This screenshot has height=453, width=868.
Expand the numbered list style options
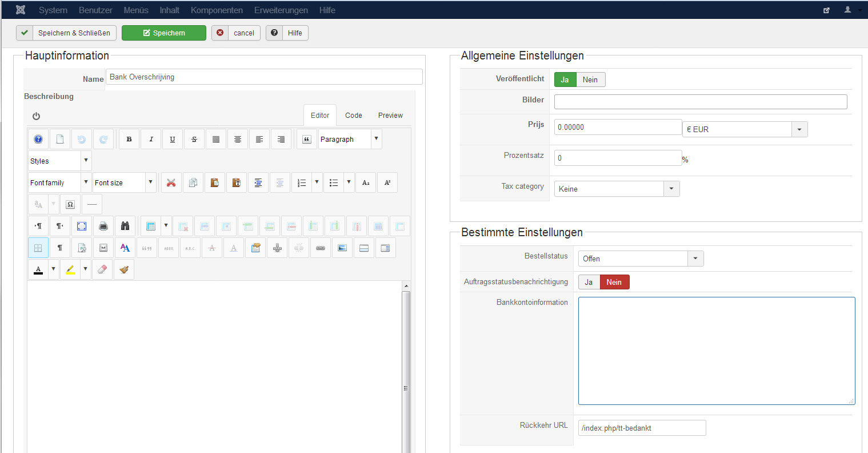pos(317,182)
